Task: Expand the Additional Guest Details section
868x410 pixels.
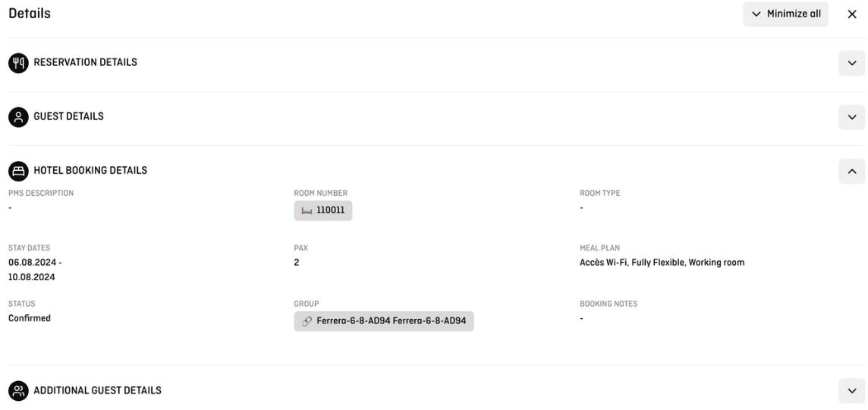Action: point(852,391)
